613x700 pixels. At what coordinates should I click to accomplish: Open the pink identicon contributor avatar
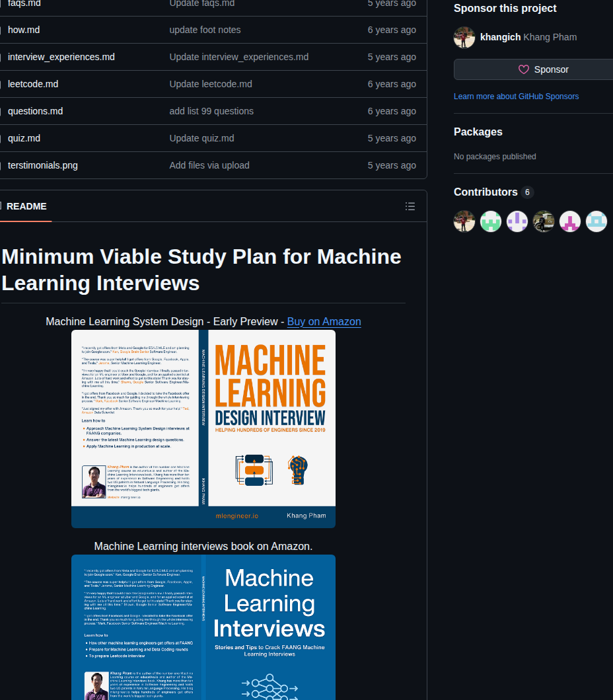[x=569, y=221]
